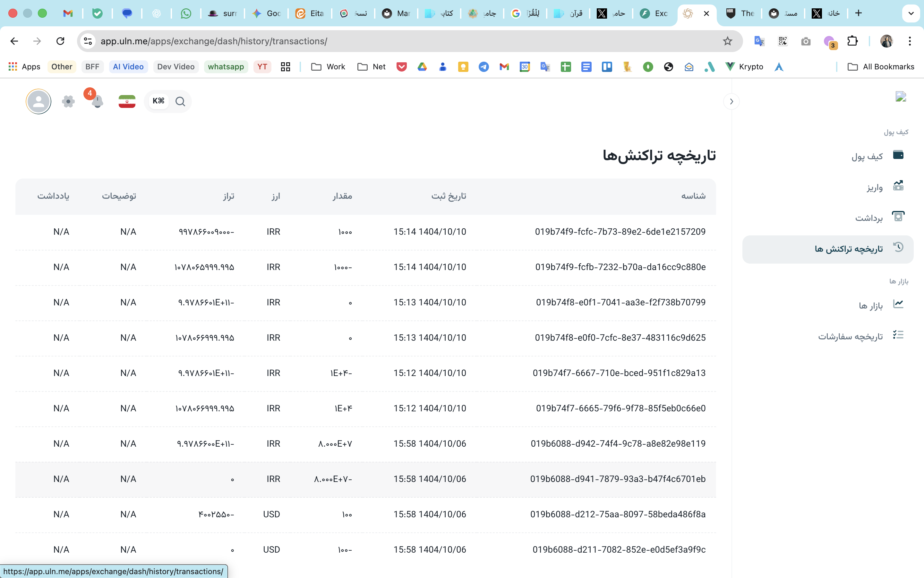Click the wallet icon in the sidebar
The image size is (924, 578).
click(898, 155)
